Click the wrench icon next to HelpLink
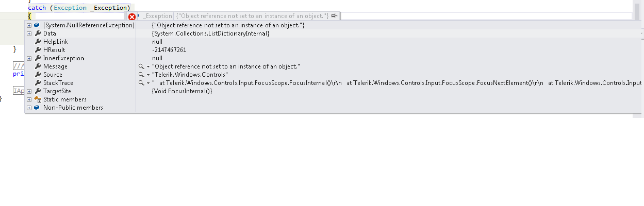 coord(37,42)
